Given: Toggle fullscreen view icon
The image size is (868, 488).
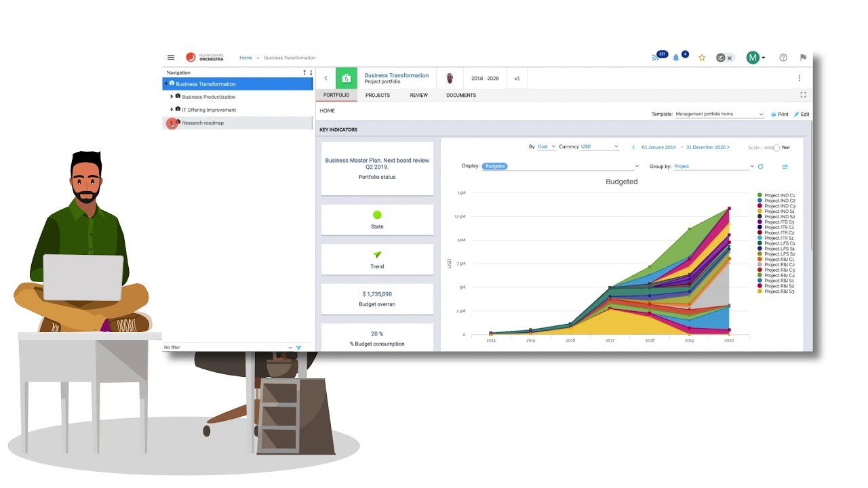Looking at the screenshot, I should click(x=803, y=95).
